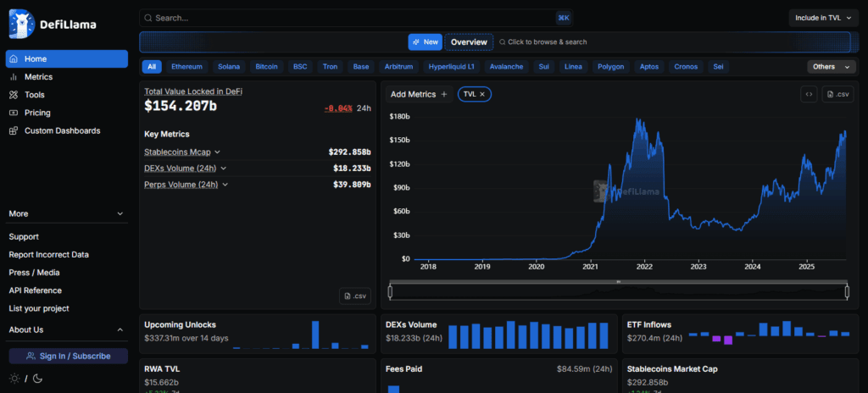The height and width of the screenshot is (393, 868).
Task: Click the Sign In / Subscribe button
Action: [68, 356]
